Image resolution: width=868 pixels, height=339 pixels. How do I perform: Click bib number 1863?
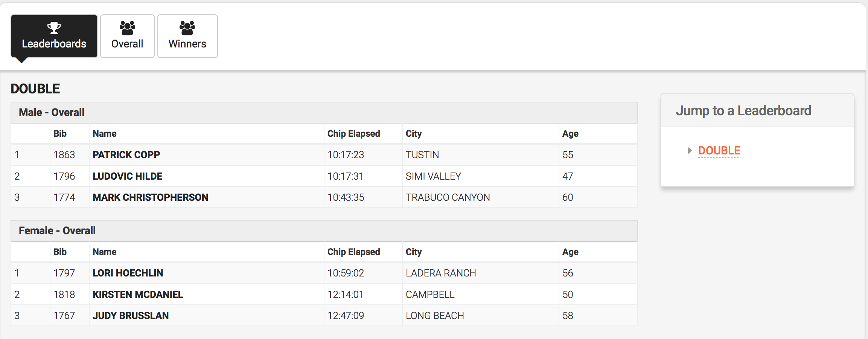[x=64, y=155]
